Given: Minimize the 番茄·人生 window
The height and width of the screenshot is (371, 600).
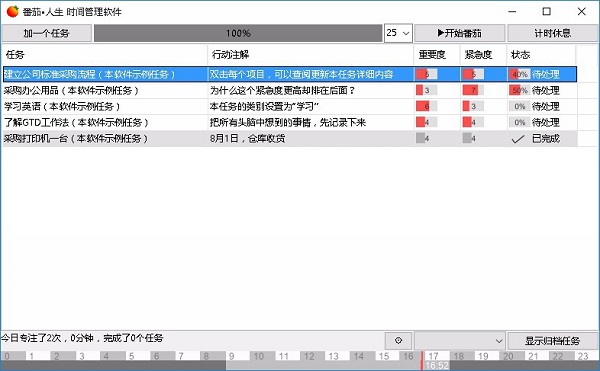Looking at the screenshot, I should coord(512,11).
